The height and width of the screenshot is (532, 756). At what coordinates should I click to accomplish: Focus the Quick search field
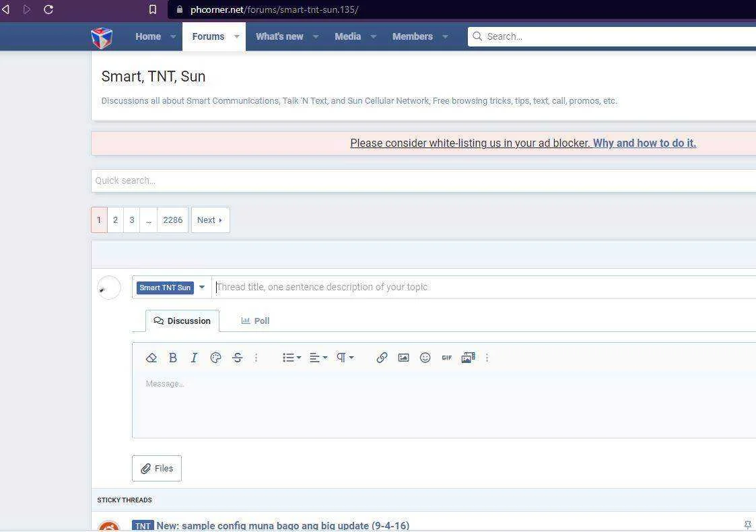423,181
